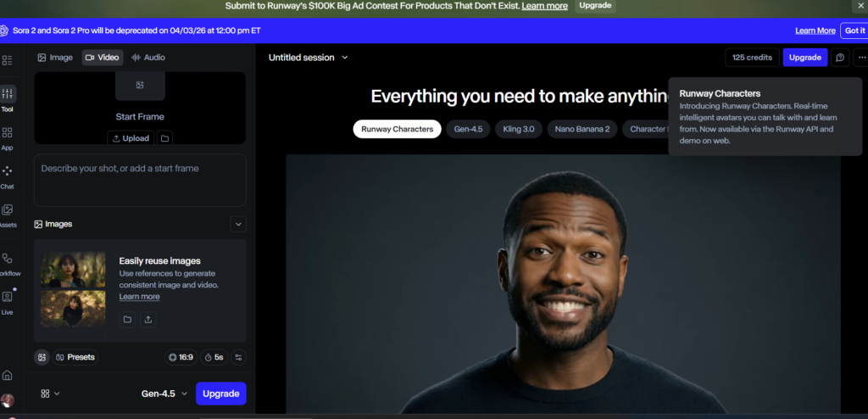
Task: Click the Chat sidebar icon
Action: coord(8,171)
